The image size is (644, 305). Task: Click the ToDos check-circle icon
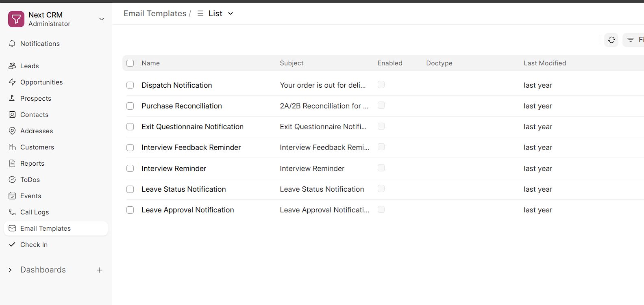[12, 180]
